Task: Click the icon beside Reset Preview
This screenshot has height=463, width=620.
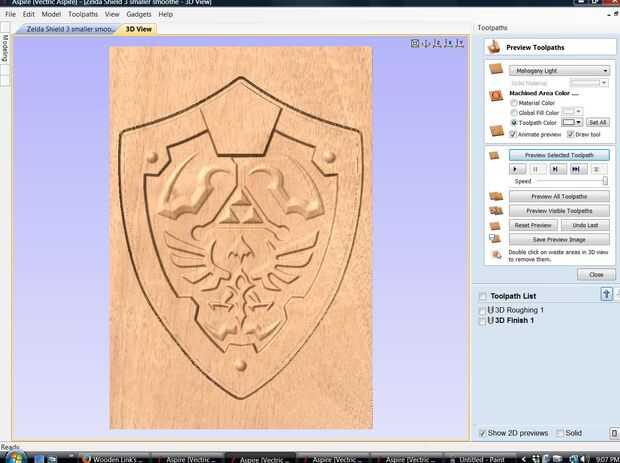Action: tap(495, 225)
